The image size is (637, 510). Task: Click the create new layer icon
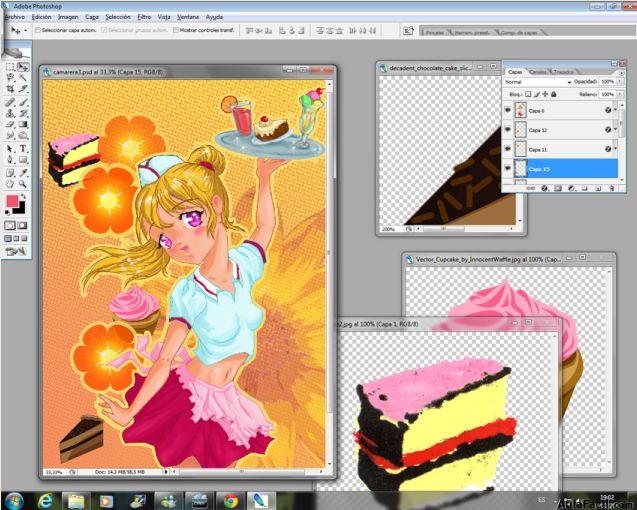tap(598, 189)
